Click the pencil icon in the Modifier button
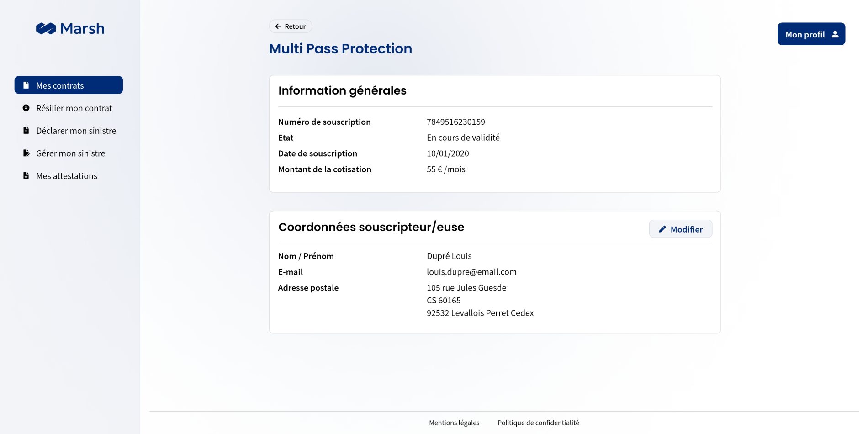Screen dimensions: 868x434 click(662, 229)
